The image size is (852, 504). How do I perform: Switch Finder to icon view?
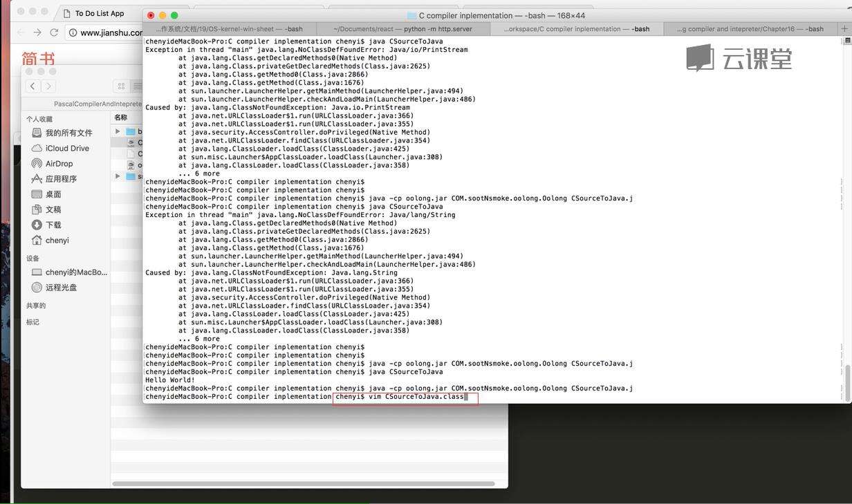pos(121,86)
